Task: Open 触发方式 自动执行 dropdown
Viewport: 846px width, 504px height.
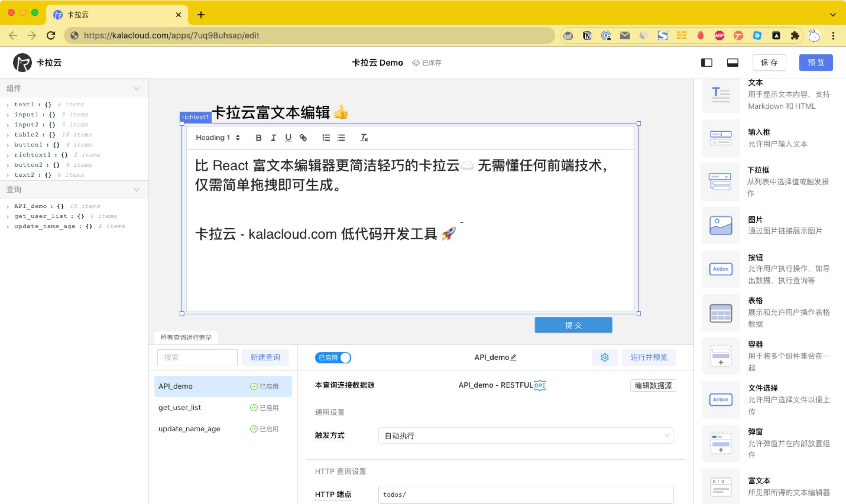Action: (526, 435)
